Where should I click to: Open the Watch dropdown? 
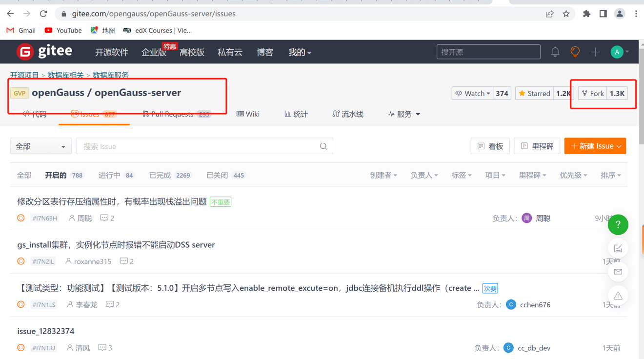tap(472, 93)
